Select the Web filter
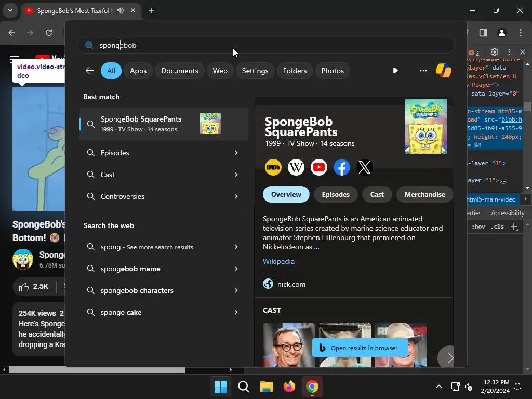 click(220, 71)
